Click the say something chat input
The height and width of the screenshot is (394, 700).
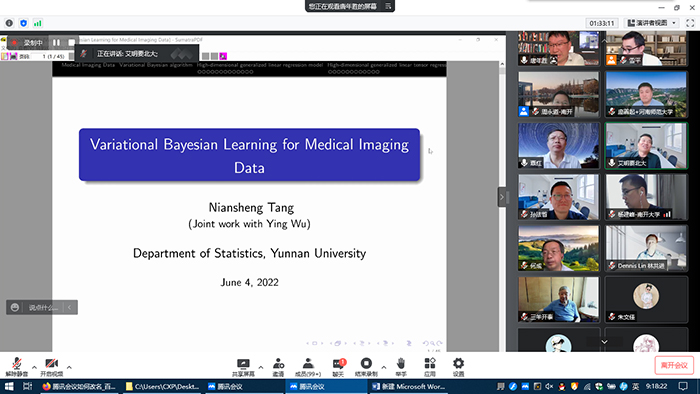coord(43,307)
